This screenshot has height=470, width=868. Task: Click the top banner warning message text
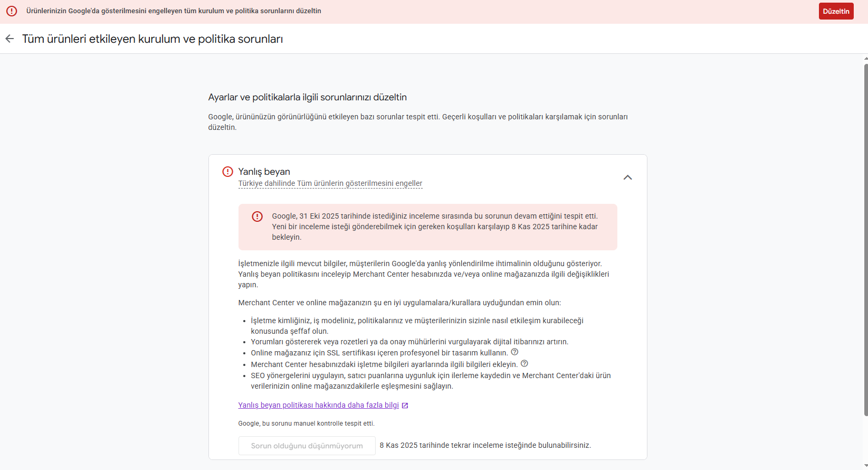tap(174, 11)
